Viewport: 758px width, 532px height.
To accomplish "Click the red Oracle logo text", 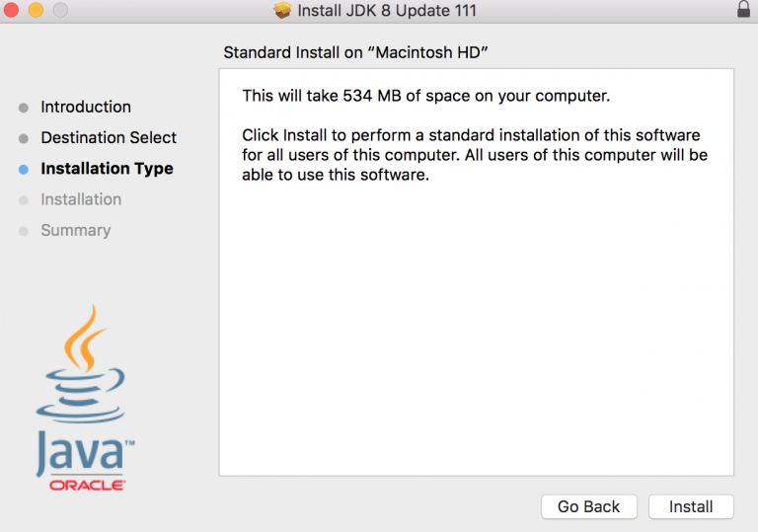I will [x=87, y=486].
